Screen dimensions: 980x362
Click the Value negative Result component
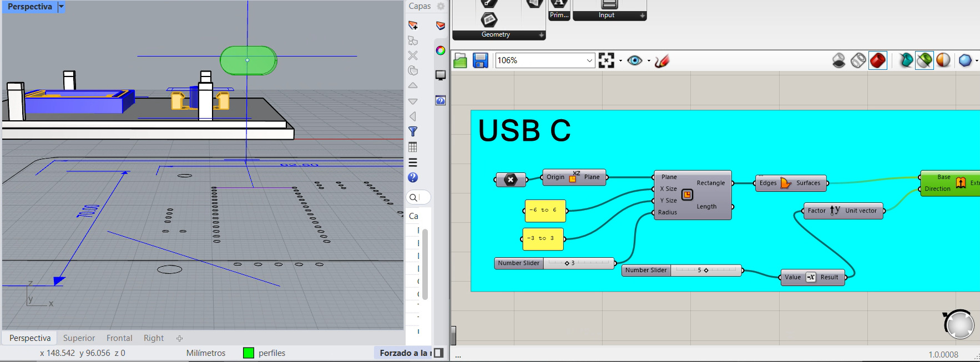[812, 277]
